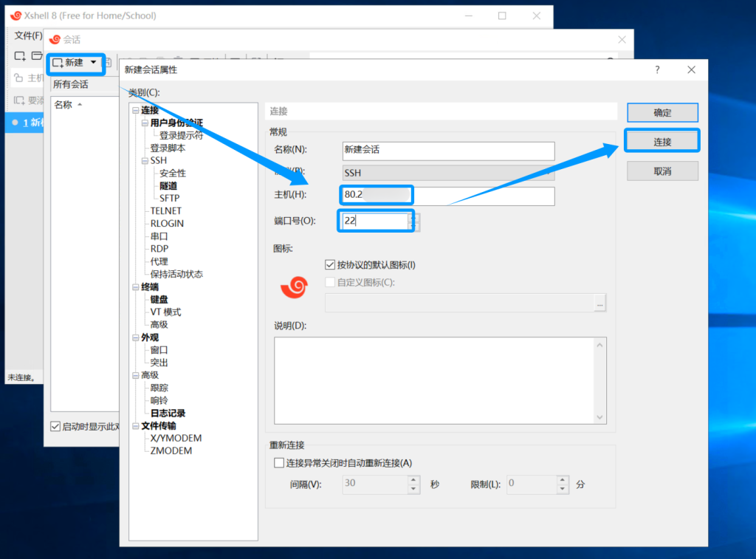
Task: Click the 确定 button
Action: click(x=662, y=113)
